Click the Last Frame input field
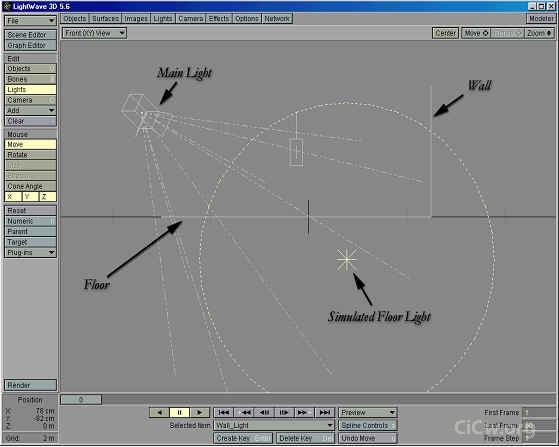Image resolution: width=559 pixels, height=447 pixels. 538,425
